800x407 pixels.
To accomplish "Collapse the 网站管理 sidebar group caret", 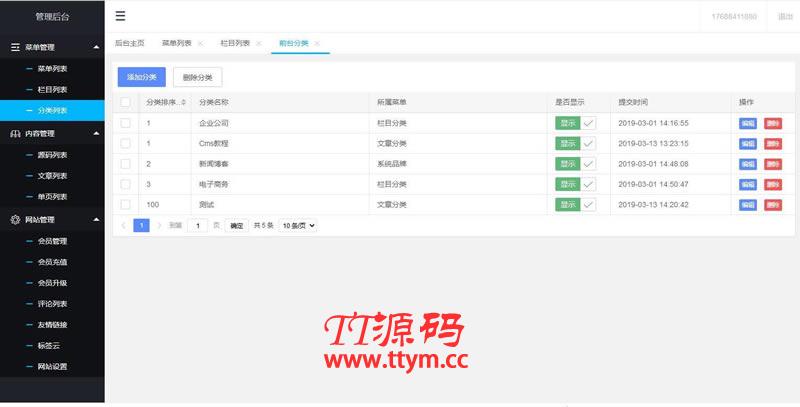I will 96,220.
